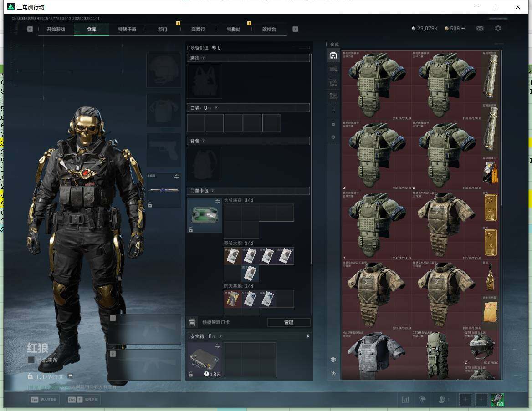
Task: Click the help mark beside 口袋
Action: [216, 108]
